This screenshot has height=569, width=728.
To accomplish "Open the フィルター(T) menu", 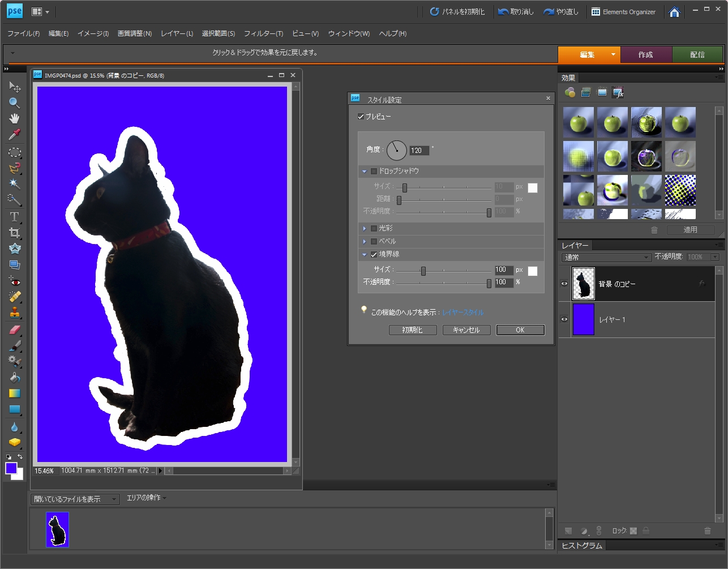I will 263,33.
